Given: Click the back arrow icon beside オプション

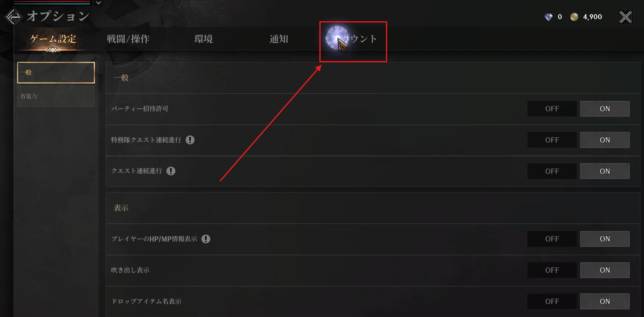Looking at the screenshot, I should (x=14, y=17).
